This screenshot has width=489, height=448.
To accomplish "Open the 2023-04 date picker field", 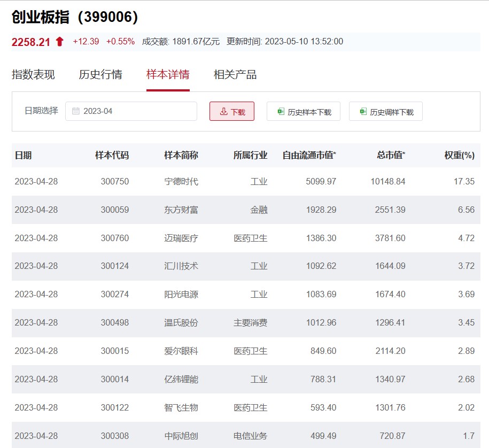I will (131, 111).
